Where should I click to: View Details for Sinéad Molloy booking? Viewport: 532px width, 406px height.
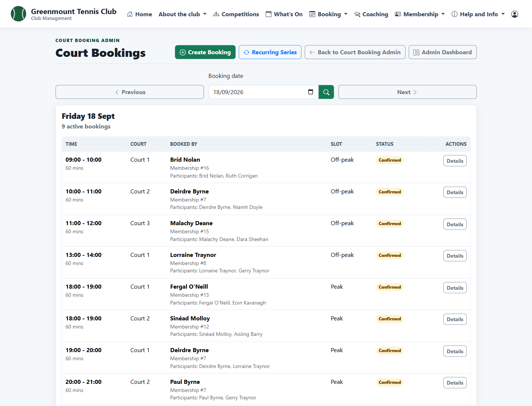point(455,319)
